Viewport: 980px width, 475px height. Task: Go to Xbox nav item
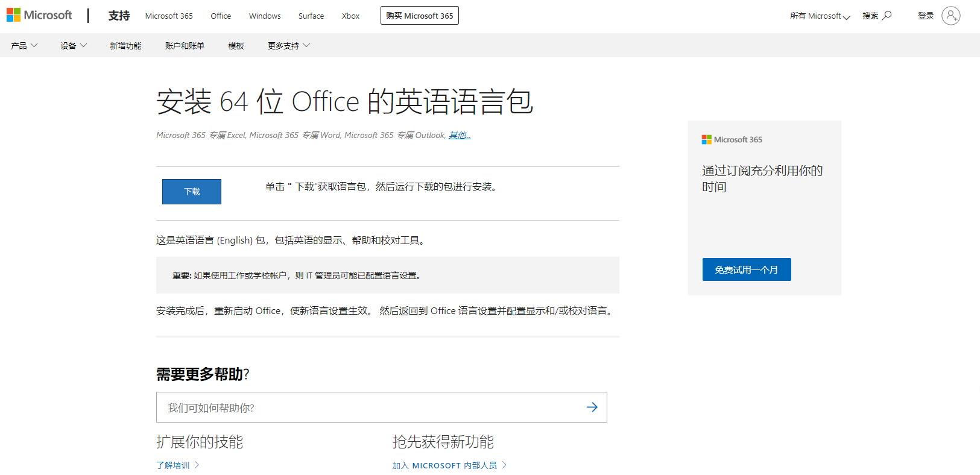(x=350, y=16)
